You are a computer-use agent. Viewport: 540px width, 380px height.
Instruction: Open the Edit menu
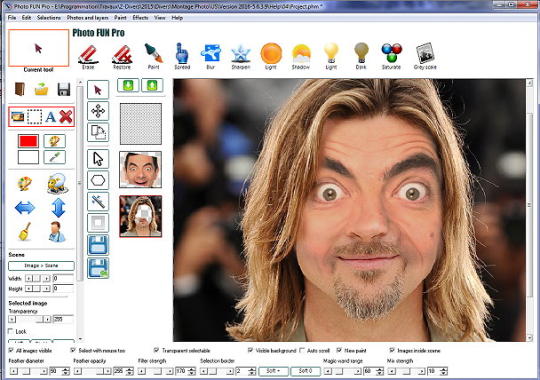tap(27, 18)
